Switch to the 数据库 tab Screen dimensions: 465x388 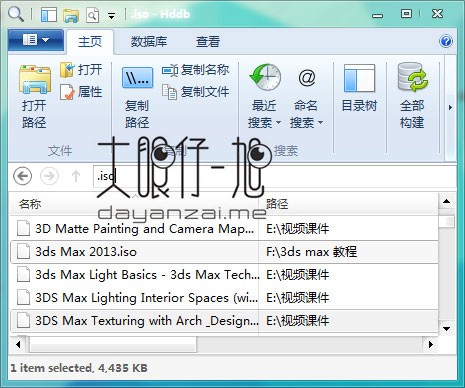[x=149, y=42]
